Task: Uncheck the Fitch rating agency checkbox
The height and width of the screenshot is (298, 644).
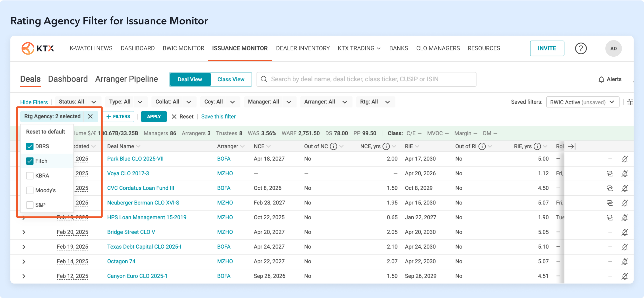Action: click(30, 161)
